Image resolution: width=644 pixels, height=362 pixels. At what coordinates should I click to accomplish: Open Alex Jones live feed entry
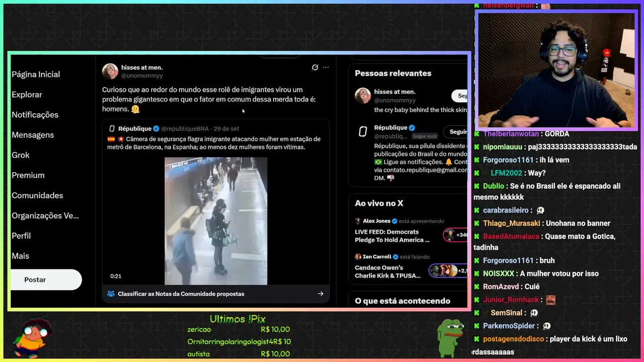coord(392,236)
